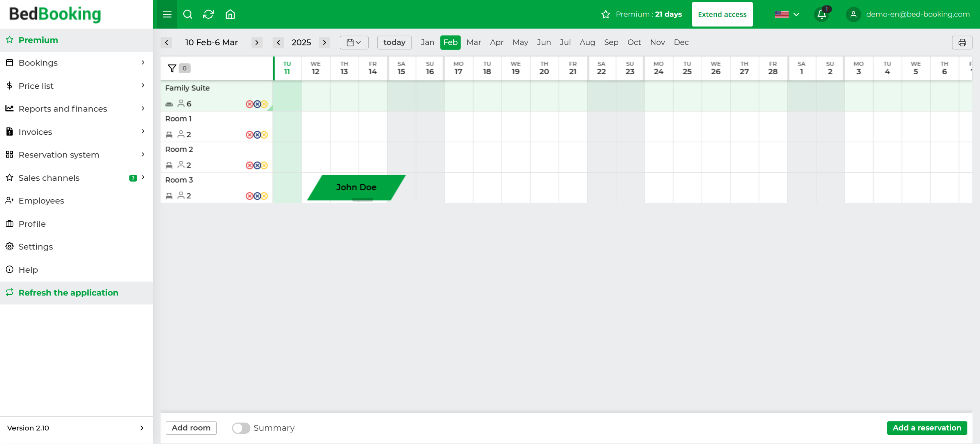Click yellow status circle for Room 3
Viewport: 980px width, 444px height.
pos(265,196)
